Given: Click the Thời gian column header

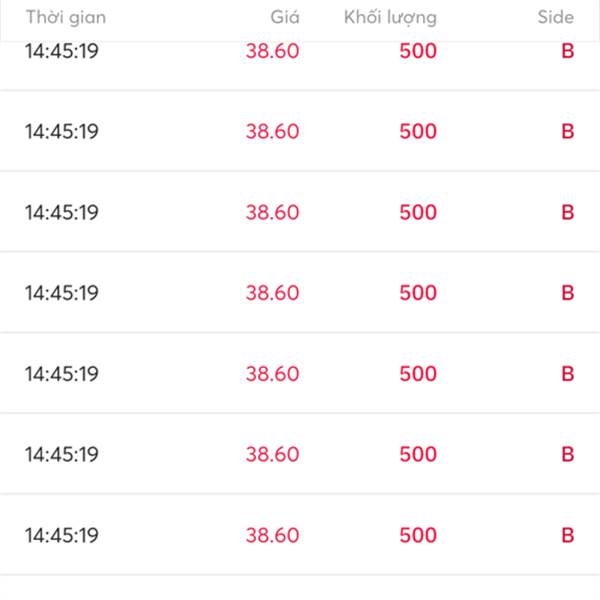Looking at the screenshot, I should pos(65,17).
